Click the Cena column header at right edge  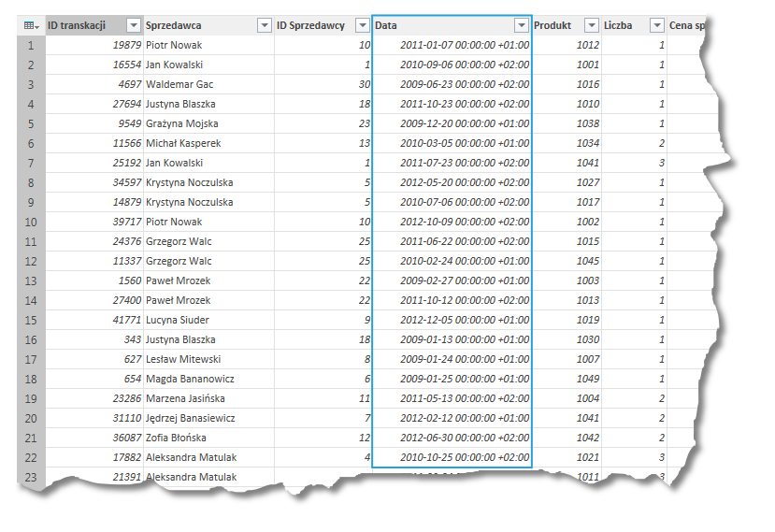[687, 26]
